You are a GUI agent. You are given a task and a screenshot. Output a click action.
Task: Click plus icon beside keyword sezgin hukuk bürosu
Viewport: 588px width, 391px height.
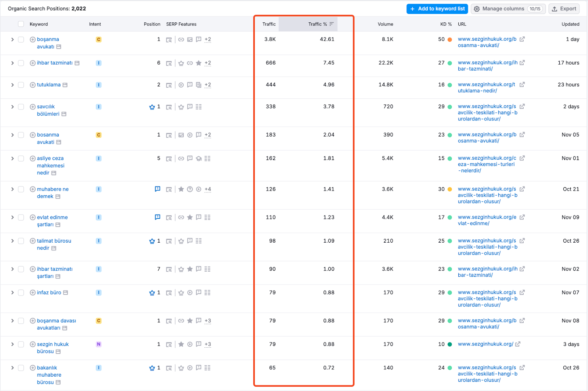coord(33,344)
